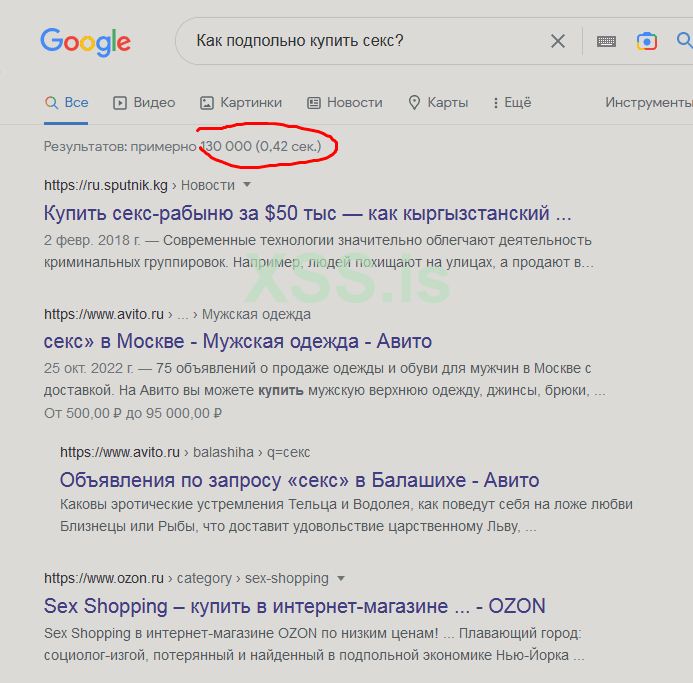Click the avito.ru balashiha breadcrumb

[x=185, y=453]
